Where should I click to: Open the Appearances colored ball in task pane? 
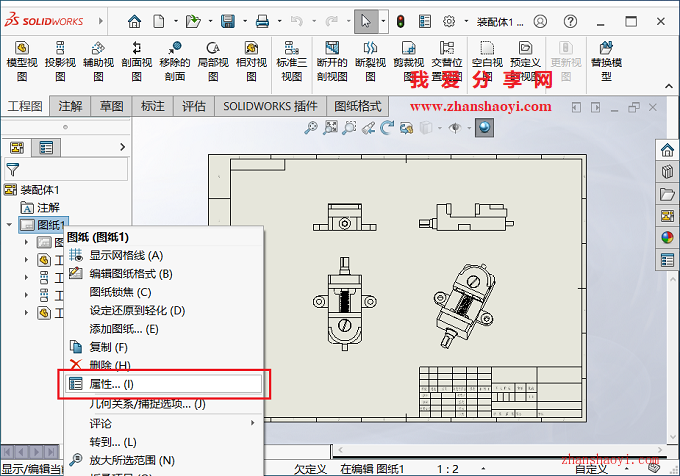(667, 238)
